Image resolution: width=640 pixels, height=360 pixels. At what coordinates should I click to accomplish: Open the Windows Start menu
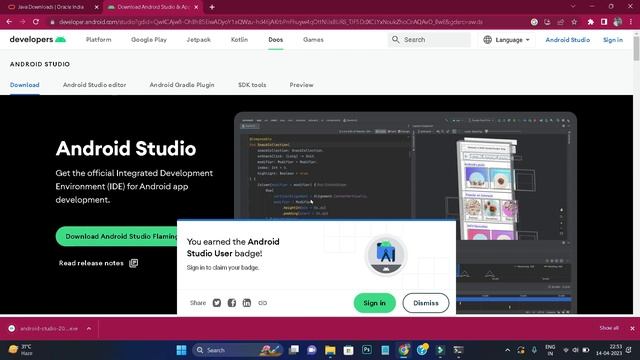[181, 350]
